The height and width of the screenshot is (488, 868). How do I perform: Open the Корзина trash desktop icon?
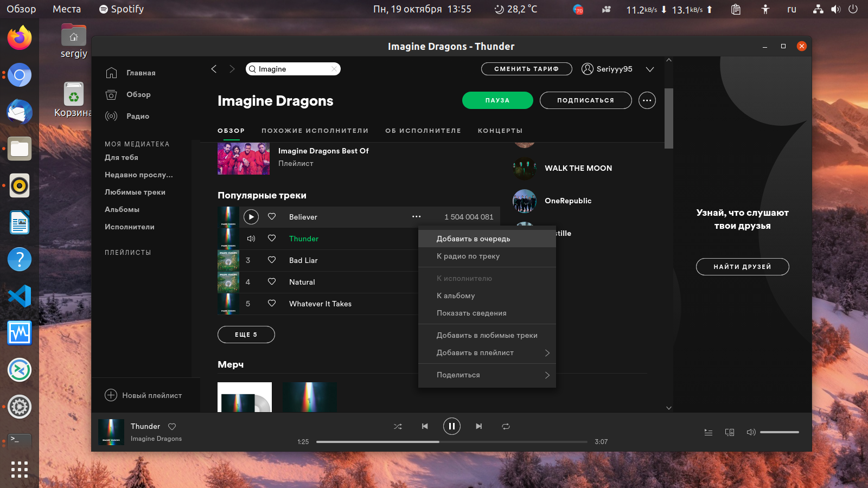click(74, 100)
